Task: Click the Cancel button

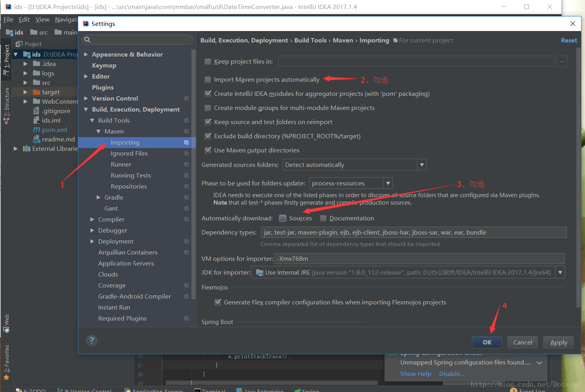Action: (523, 342)
